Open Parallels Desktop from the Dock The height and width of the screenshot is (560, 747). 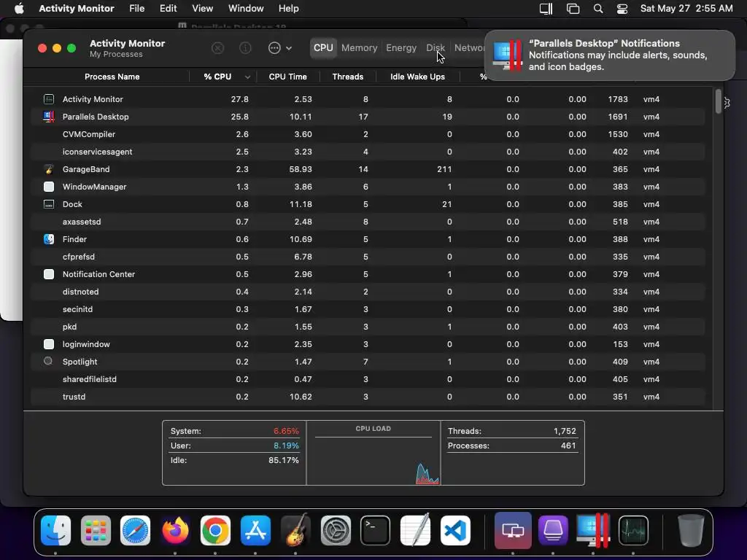tap(592, 530)
